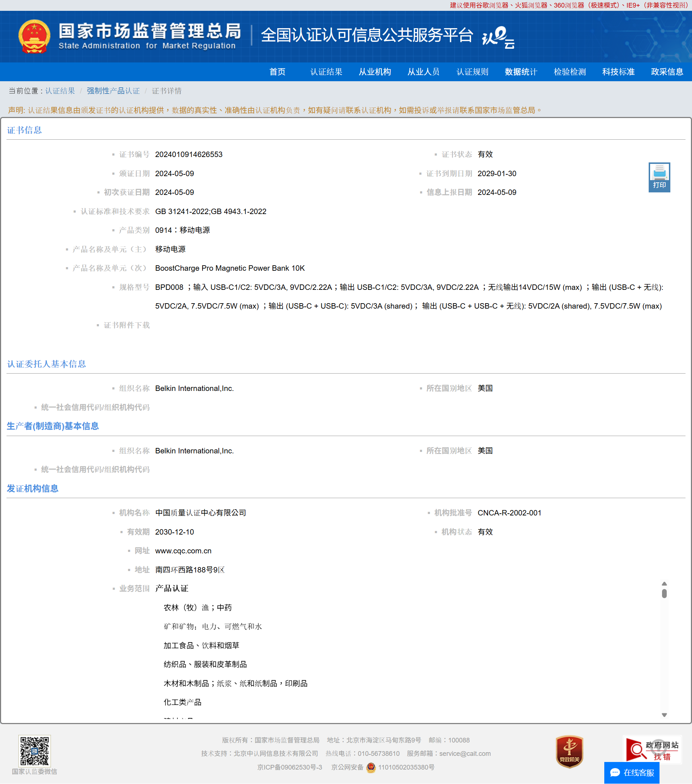Go to the 首页 home menu item

[x=277, y=72]
